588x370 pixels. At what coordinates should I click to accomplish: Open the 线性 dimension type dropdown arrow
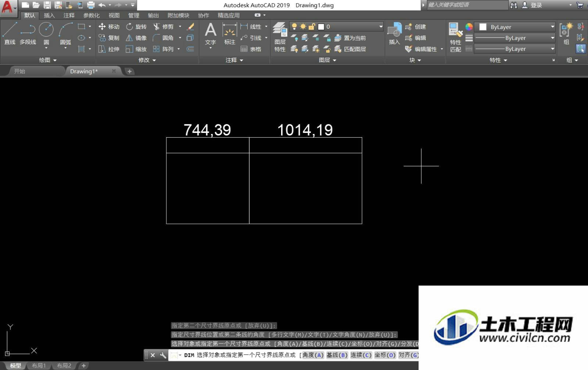coord(266,26)
